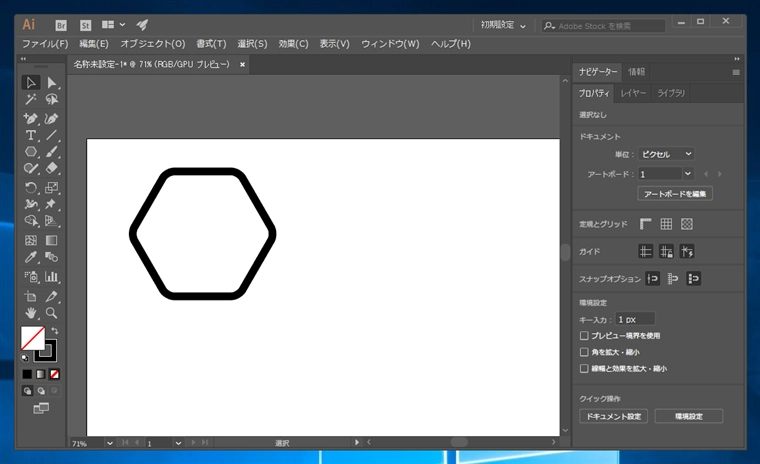Open the ウィンドウ(W) menu
Viewport: 760px width, 464px height.
point(390,44)
